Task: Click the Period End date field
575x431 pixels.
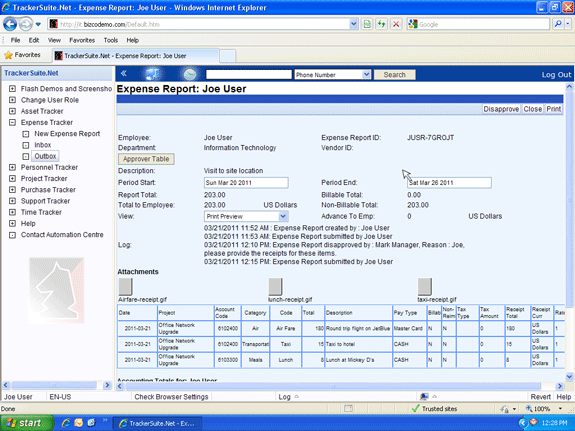Action: 449,183
